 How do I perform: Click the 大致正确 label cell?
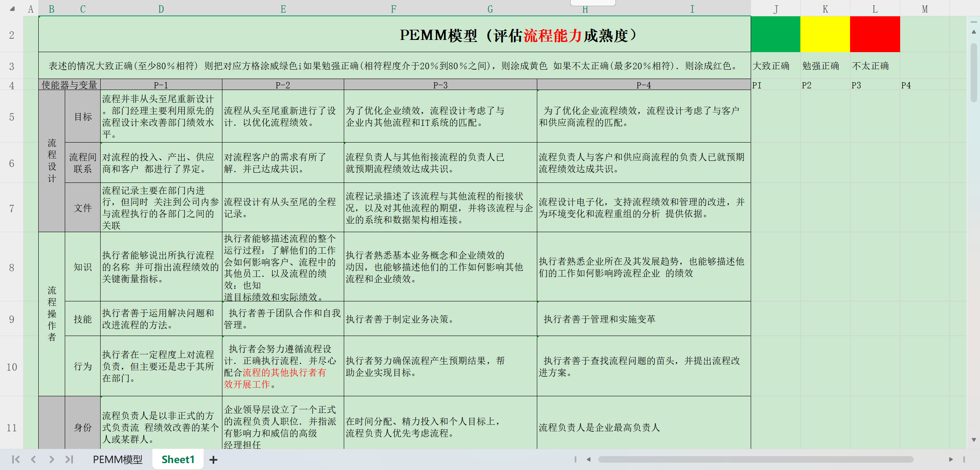772,66
